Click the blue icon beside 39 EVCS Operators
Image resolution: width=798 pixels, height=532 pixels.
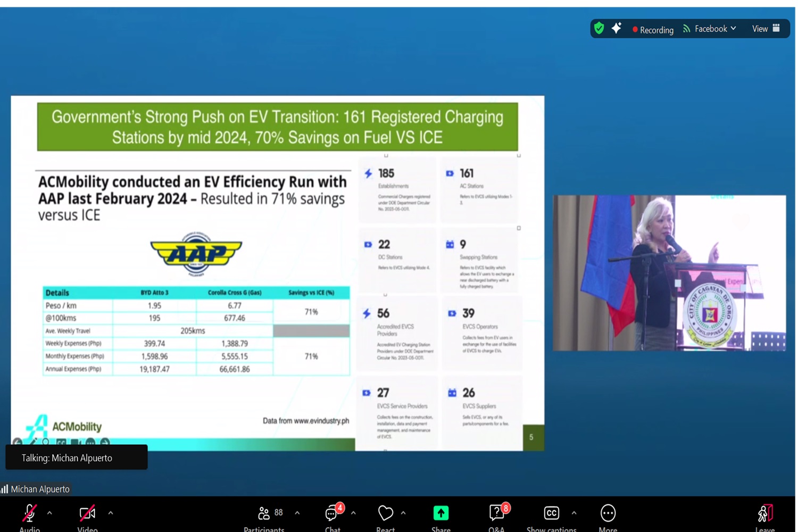point(452,313)
